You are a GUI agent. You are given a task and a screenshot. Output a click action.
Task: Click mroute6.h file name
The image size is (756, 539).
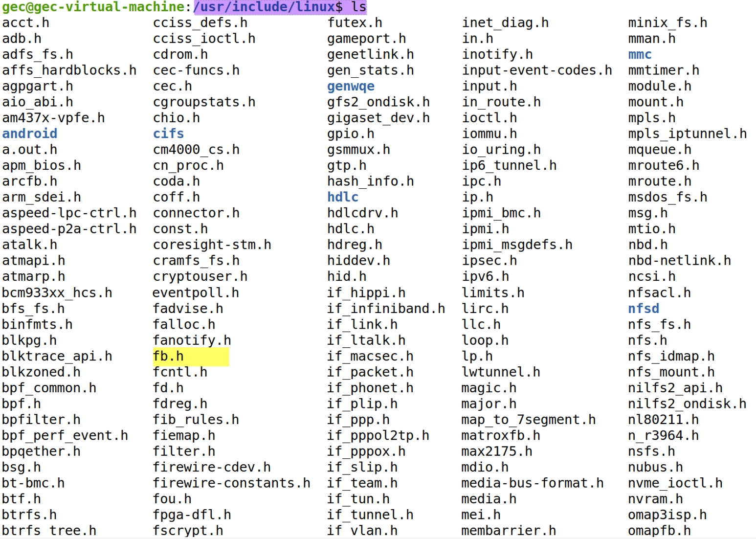(664, 165)
